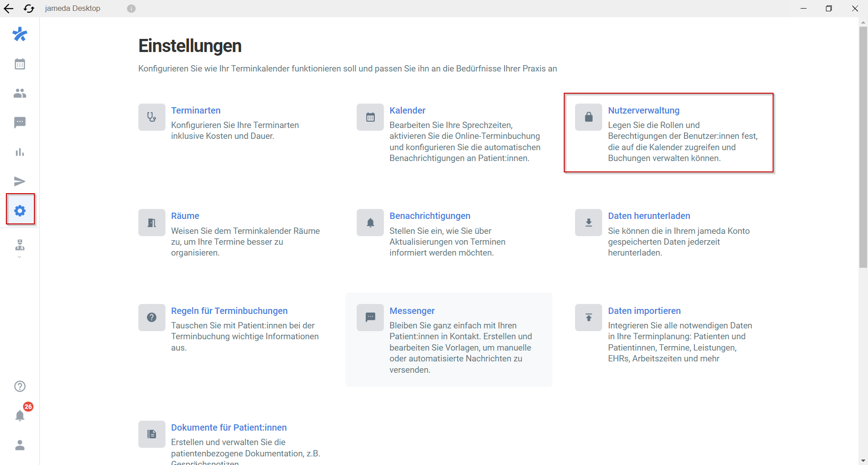Image resolution: width=868 pixels, height=465 pixels.
Task: Select the patients icon in the sidebar
Action: (20, 93)
